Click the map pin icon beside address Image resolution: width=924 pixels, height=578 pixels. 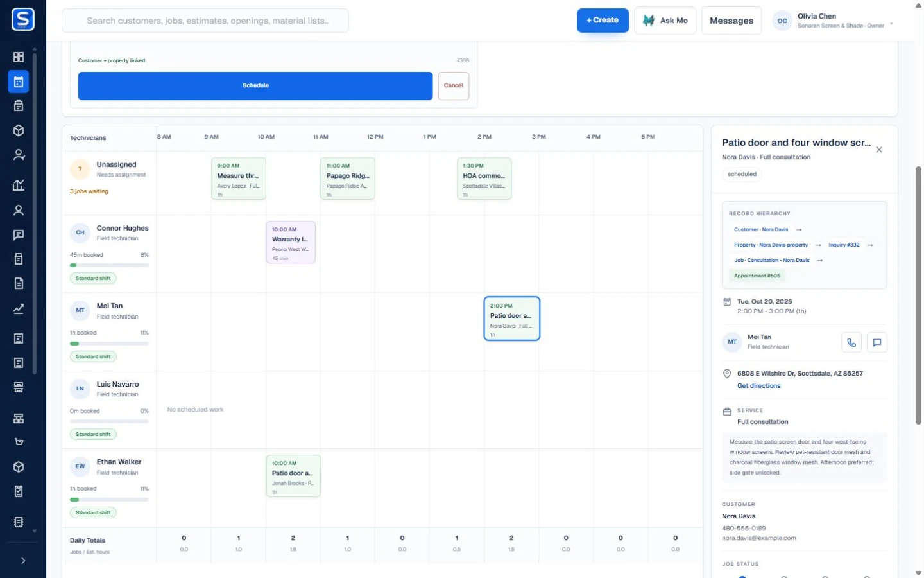click(x=727, y=374)
